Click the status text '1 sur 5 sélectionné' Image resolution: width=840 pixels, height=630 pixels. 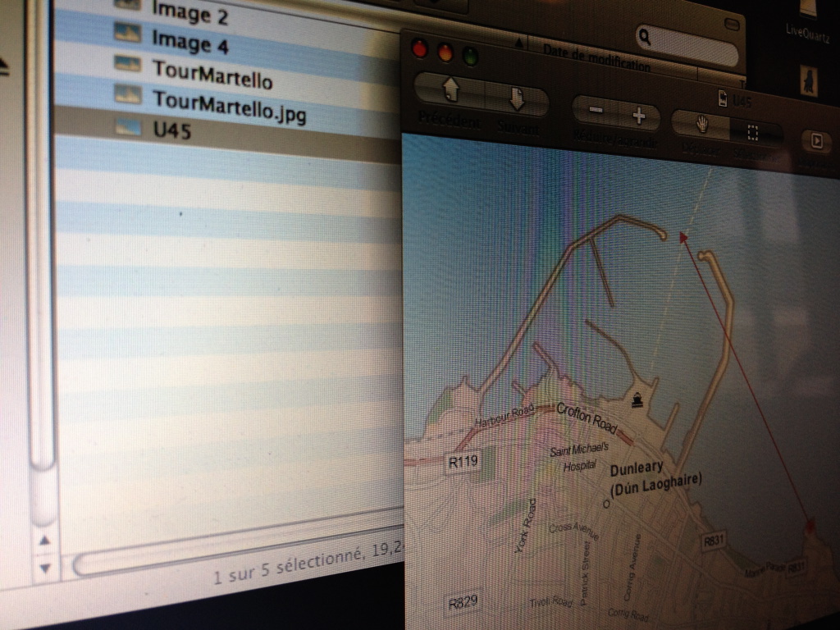[x=288, y=566]
